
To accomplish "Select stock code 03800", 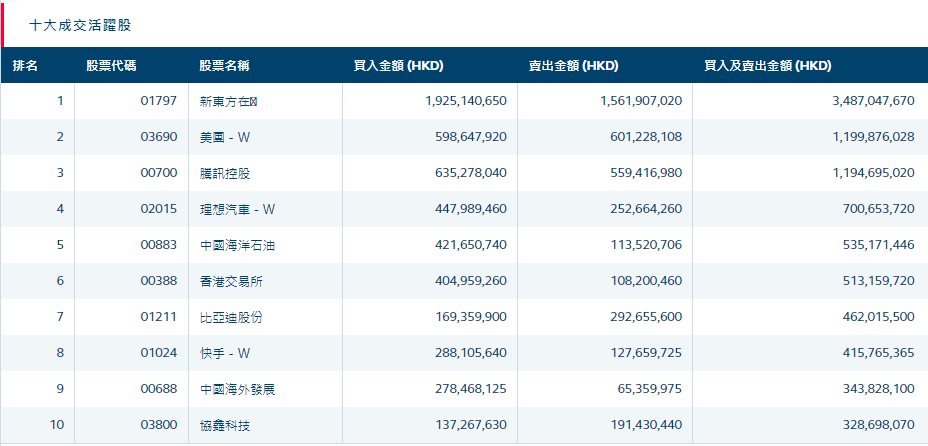I will [x=159, y=425].
